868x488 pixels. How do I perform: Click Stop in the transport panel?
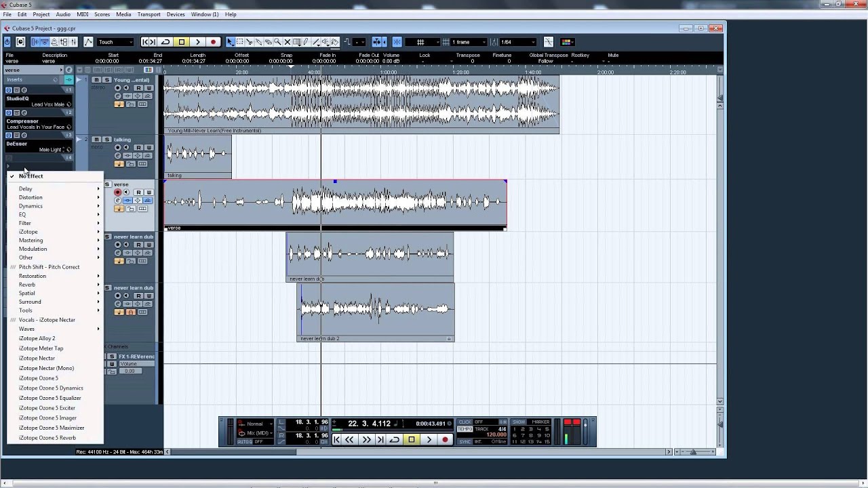(x=412, y=439)
